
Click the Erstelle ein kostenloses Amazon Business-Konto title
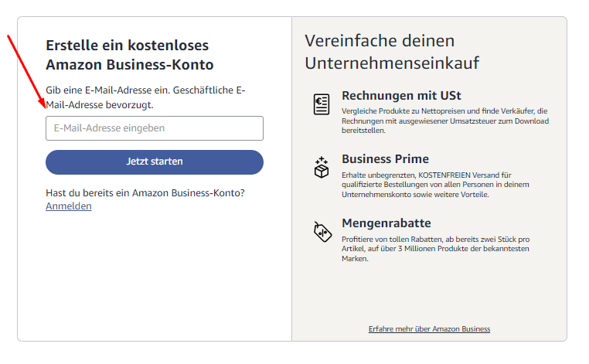click(x=129, y=55)
